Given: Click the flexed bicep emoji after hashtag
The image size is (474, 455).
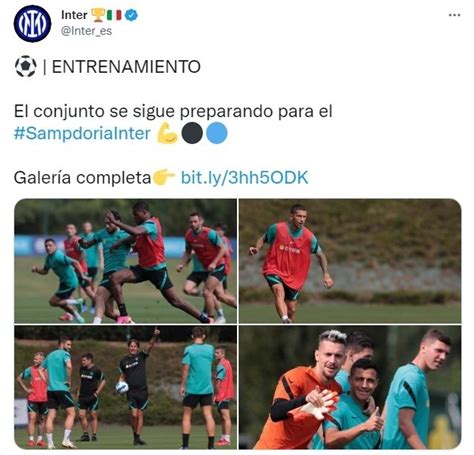Looking at the screenshot, I should [x=167, y=133].
